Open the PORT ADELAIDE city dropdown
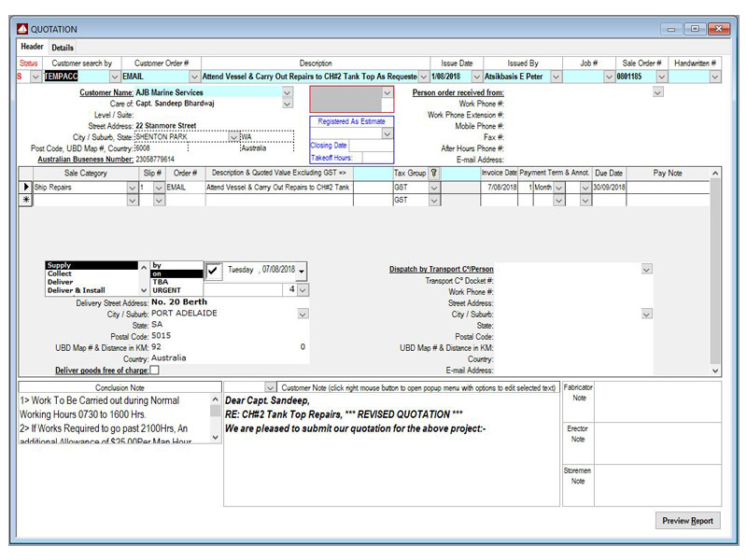 click(x=303, y=314)
